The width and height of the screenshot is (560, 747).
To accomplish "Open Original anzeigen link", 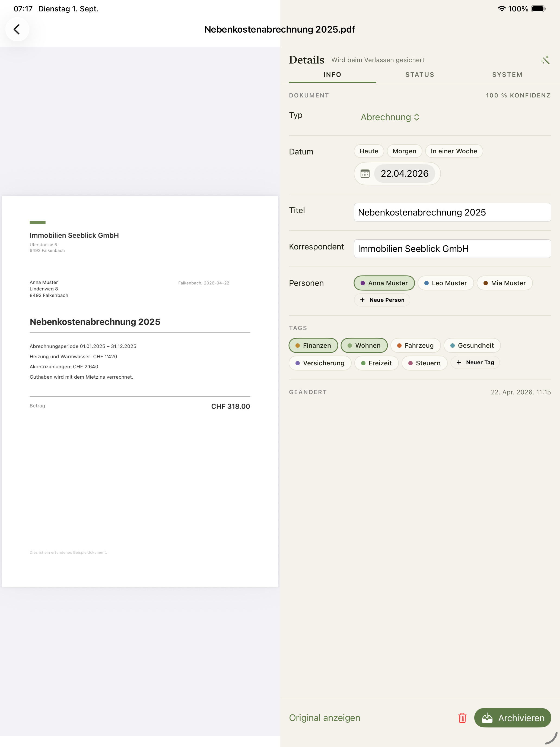I will (324, 718).
